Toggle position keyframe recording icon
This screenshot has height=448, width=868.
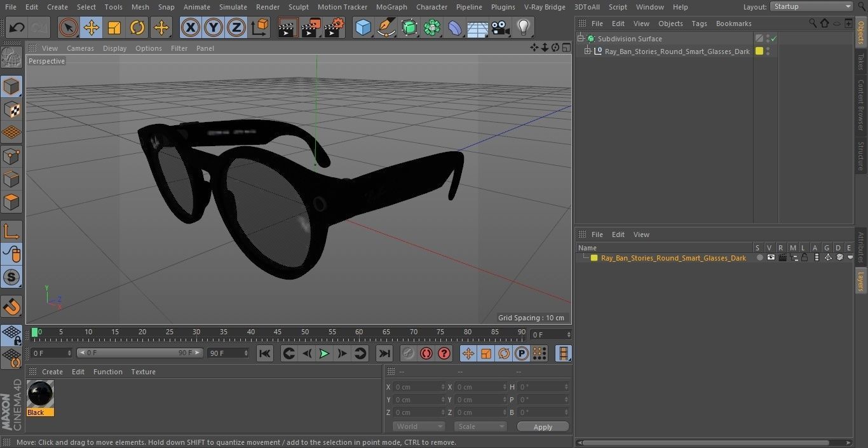coord(468,353)
